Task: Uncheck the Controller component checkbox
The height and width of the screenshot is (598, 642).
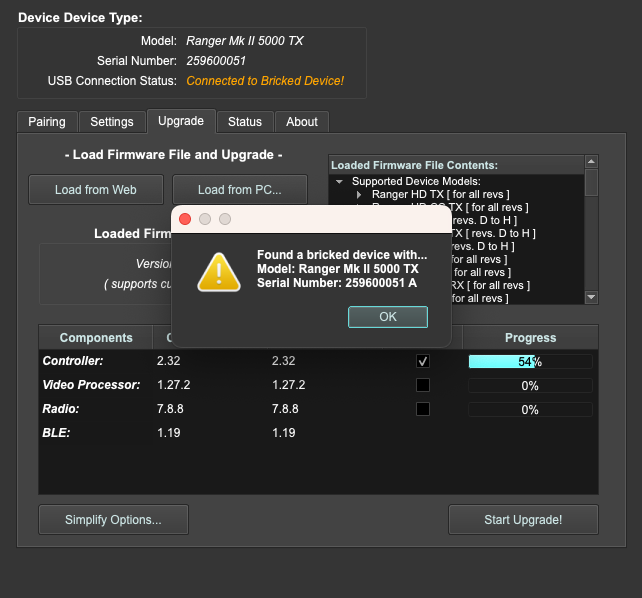Action: click(x=423, y=361)
